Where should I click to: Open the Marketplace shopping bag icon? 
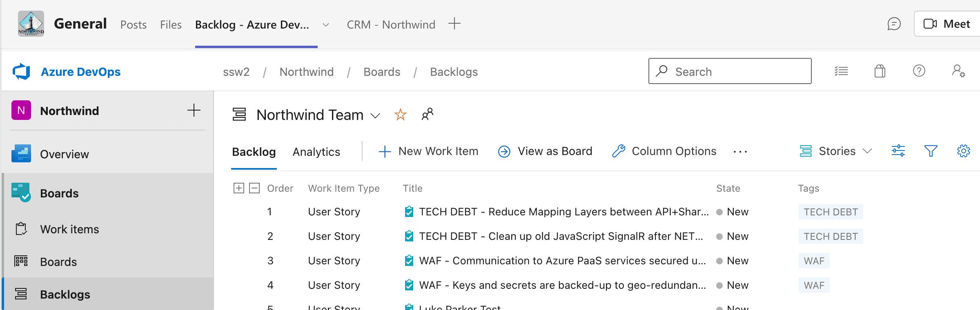(x=880, y=71)
